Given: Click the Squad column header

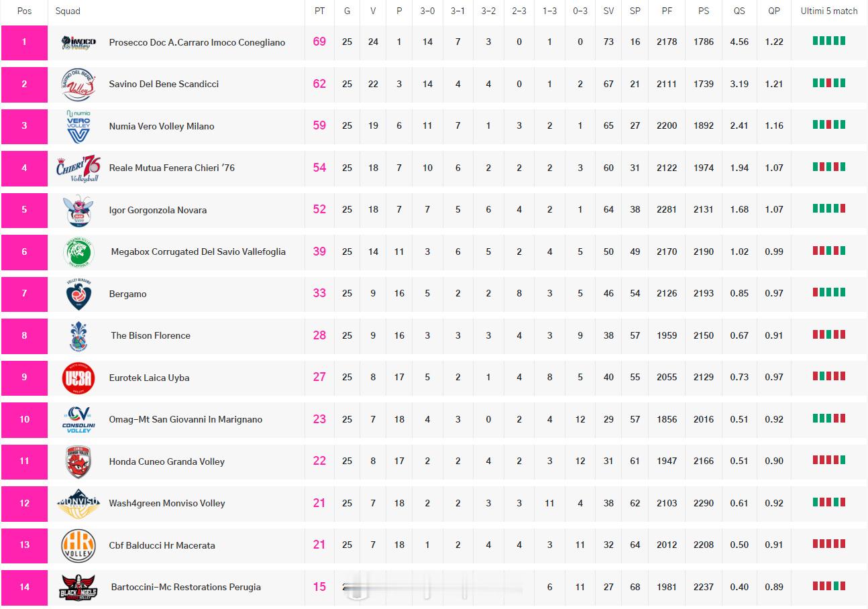Looking at the screenshot, I should click(x=68, y=11).
